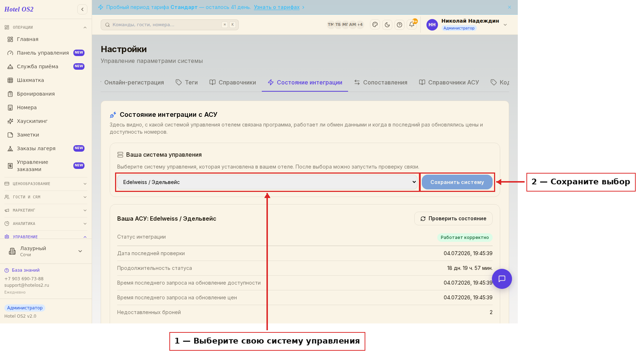Open the Edelweiss management system dropdown
Viewport: 644px width, 359px height.
267,182
